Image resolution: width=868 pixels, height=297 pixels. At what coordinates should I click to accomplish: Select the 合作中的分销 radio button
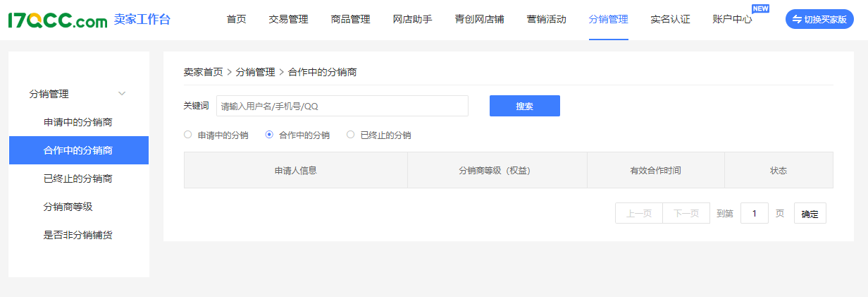pyautogui.click(x=269, y=135)
